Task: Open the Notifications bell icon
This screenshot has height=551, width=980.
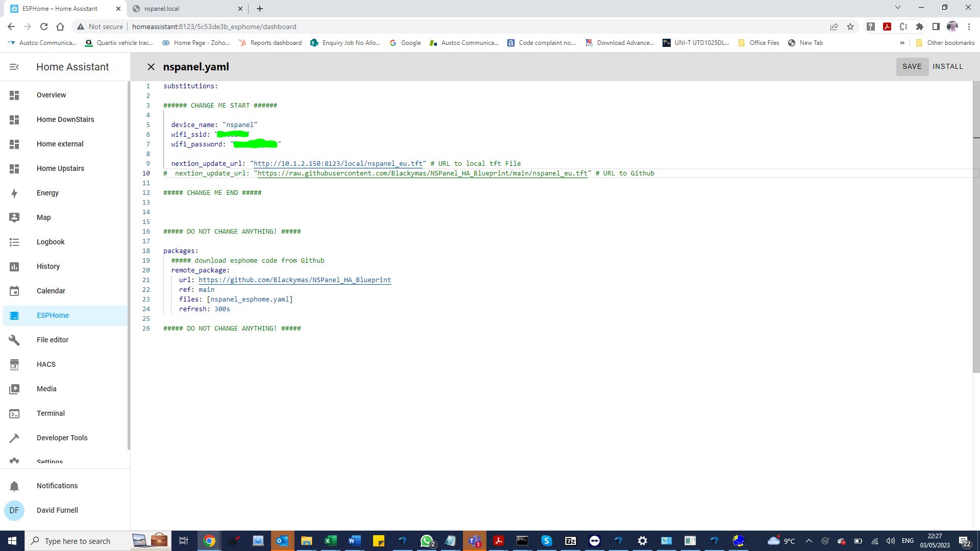Action: click(14, 486)
